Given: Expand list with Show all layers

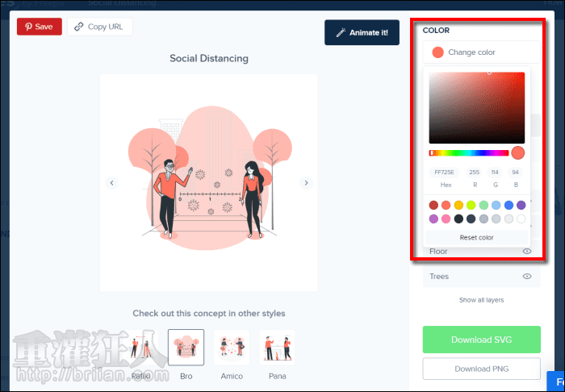Looking at the screenshot, I should click(x=481, y=300).
